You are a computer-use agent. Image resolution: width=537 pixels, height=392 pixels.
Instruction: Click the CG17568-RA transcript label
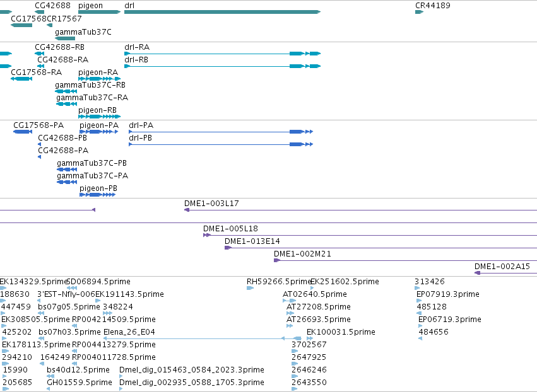tap(37, 72)
